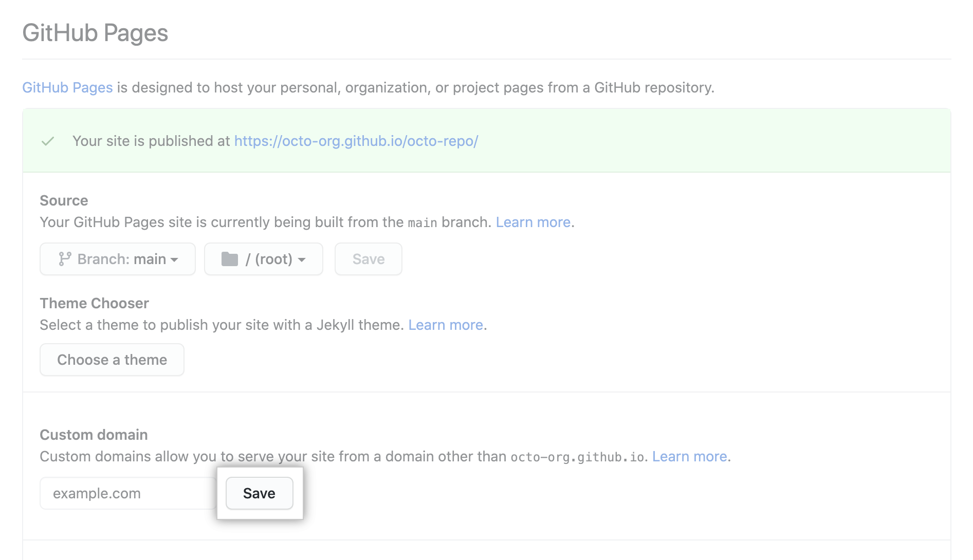The image size is (973, 560).
Task: Save the custom domain
Action: point(259,493)
